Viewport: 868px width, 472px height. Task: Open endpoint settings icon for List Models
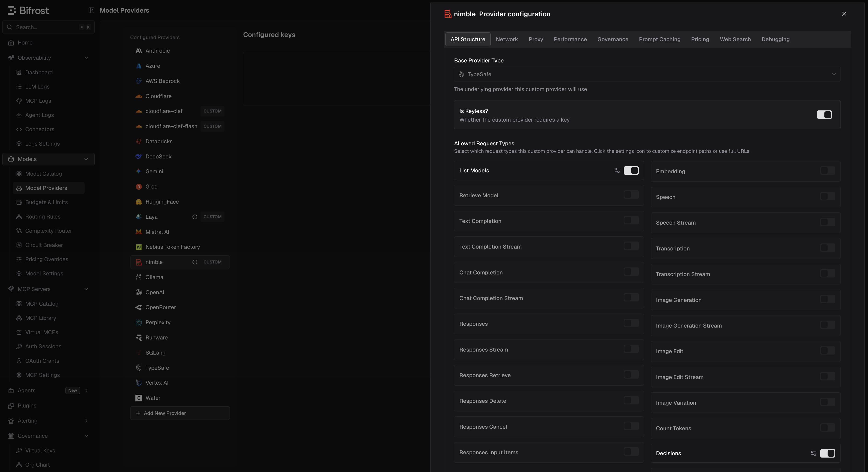[x=617, y=171]
